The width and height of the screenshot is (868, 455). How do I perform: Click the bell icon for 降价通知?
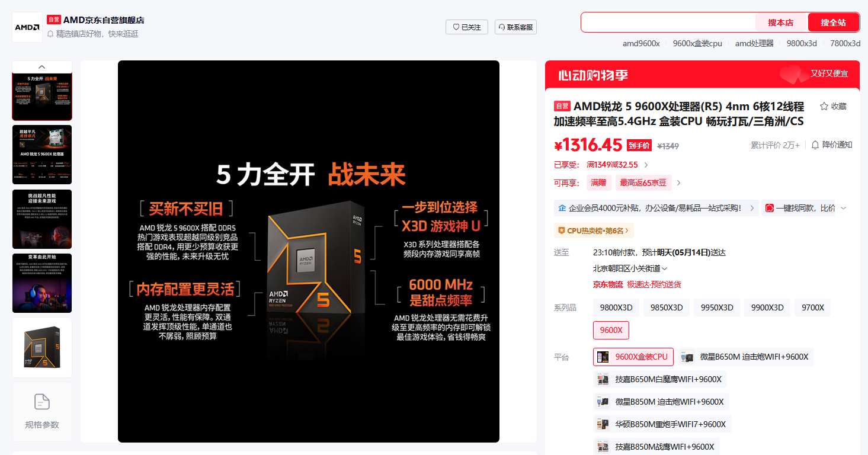tap(815, 145)
